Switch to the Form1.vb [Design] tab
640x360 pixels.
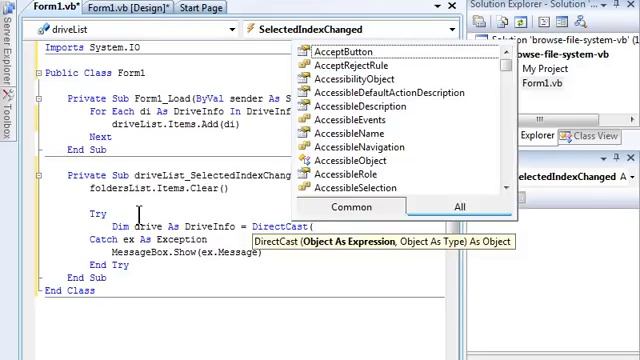pos(128,8)
